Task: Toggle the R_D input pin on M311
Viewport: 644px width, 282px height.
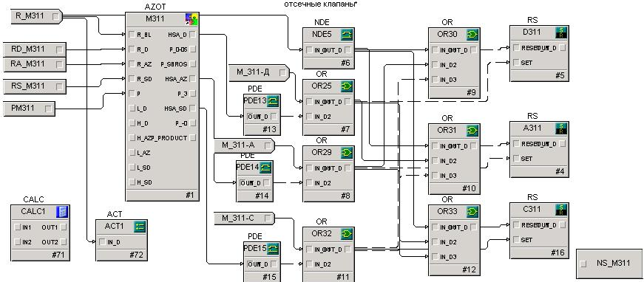Action: coord(132,49)
